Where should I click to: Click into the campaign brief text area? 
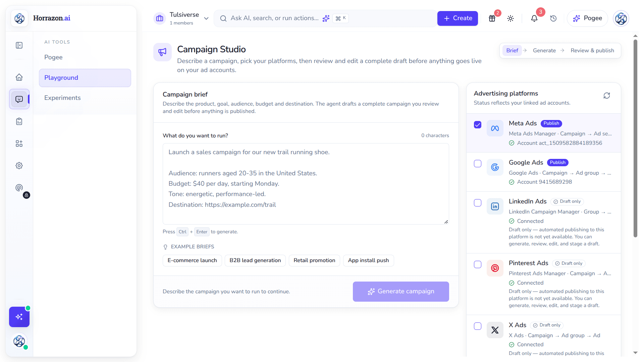pos(306,184)
